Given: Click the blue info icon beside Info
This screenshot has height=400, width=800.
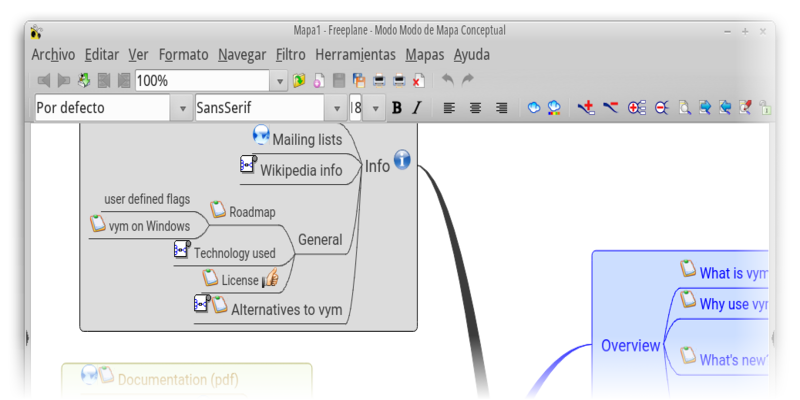Looking at the screenshot, I should [x=402, y=160].
